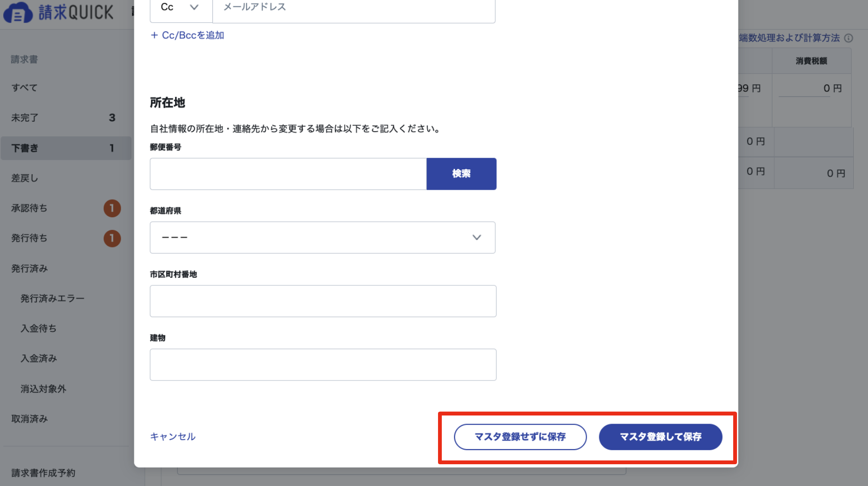Click the キャンセル link
The image size is (868, 486).
click(x=173, y=437)
